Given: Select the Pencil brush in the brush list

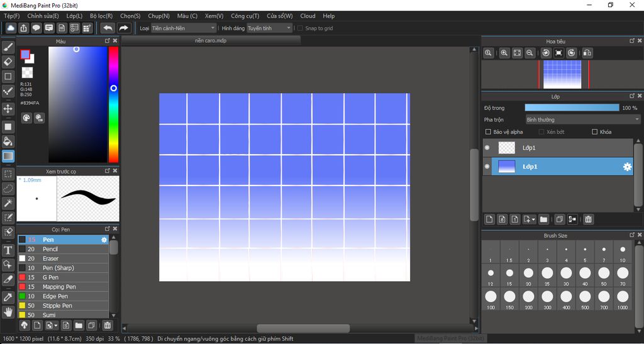Looking at the screenshot, I should point(63,249).
